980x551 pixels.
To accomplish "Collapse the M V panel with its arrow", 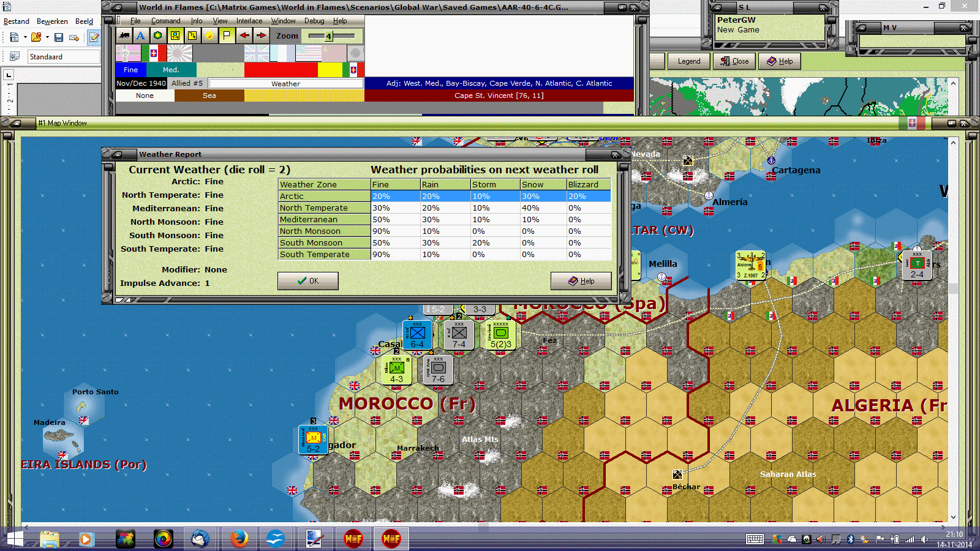I will [861, 28].
